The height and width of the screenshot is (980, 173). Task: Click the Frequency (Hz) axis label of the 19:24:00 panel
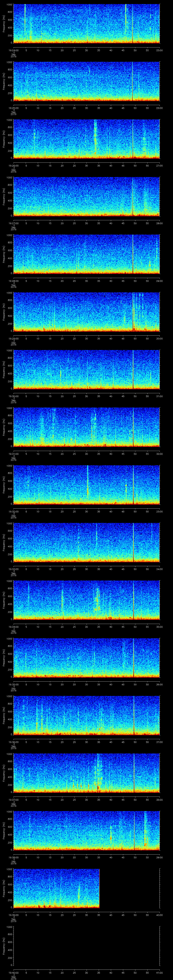click(x=4, y=24)
